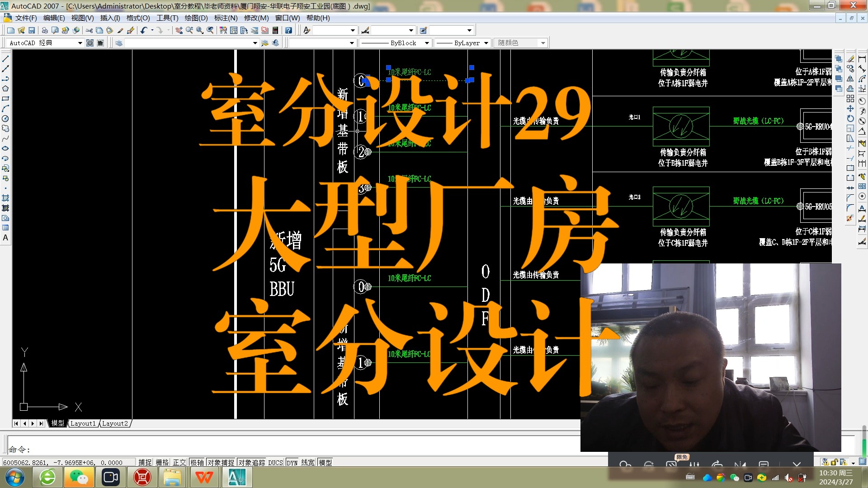Click the Help question mark icon
The height and width of the screenshot is (488, 868).
(x=288, y=30)
